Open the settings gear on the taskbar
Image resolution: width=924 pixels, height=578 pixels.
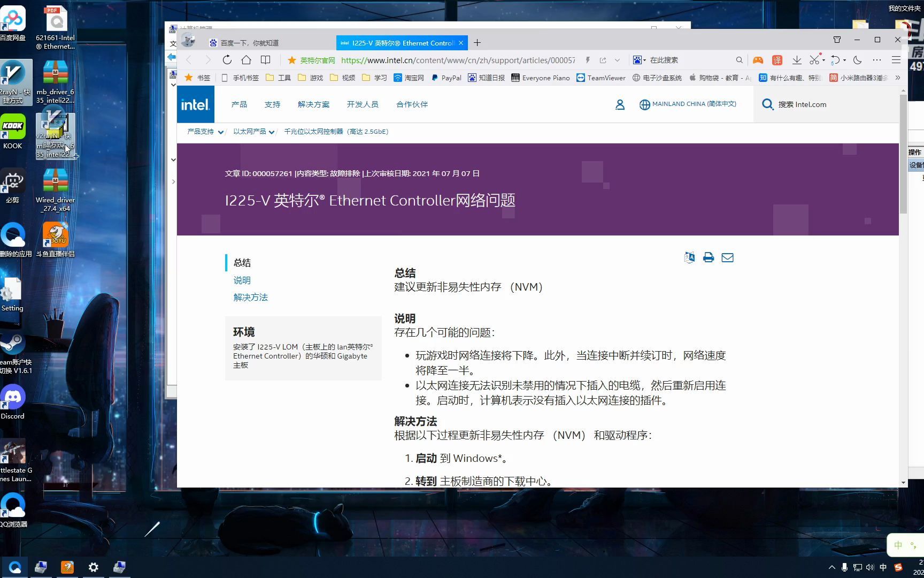tap(93, 567)
